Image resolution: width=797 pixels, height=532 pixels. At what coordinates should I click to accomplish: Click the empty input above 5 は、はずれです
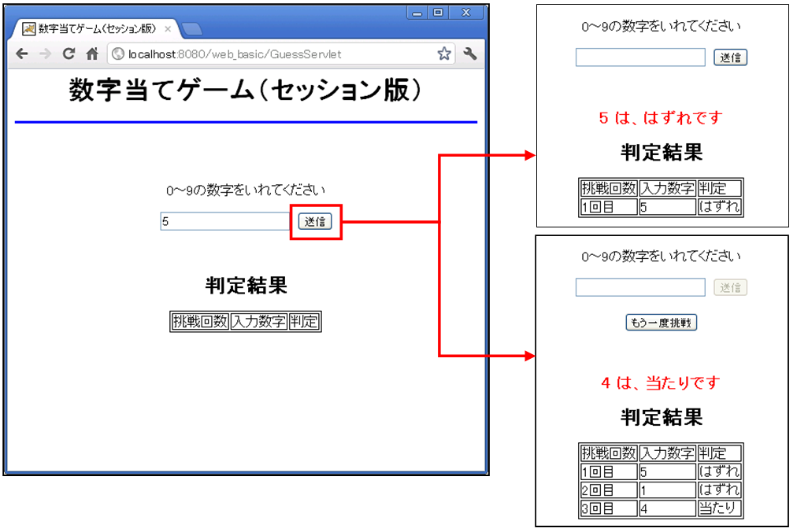(640, 57)
